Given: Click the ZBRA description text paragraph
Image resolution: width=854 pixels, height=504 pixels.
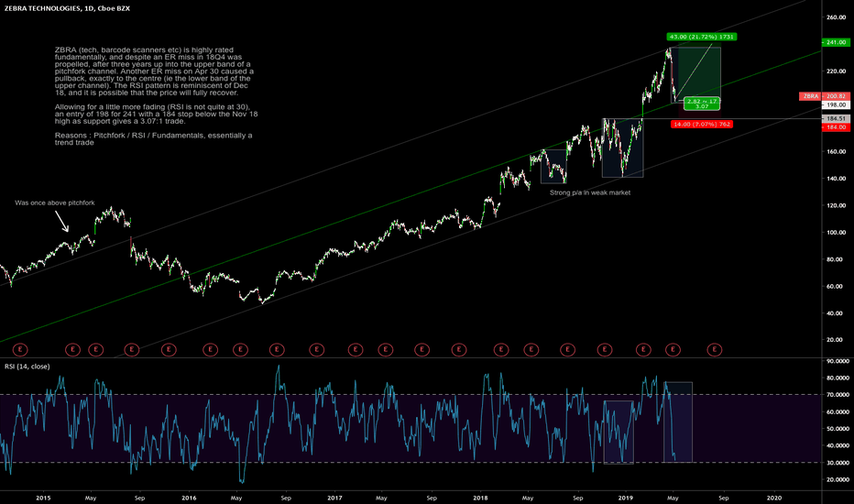Looking at the screenshot, I should (x=154, y=71).
